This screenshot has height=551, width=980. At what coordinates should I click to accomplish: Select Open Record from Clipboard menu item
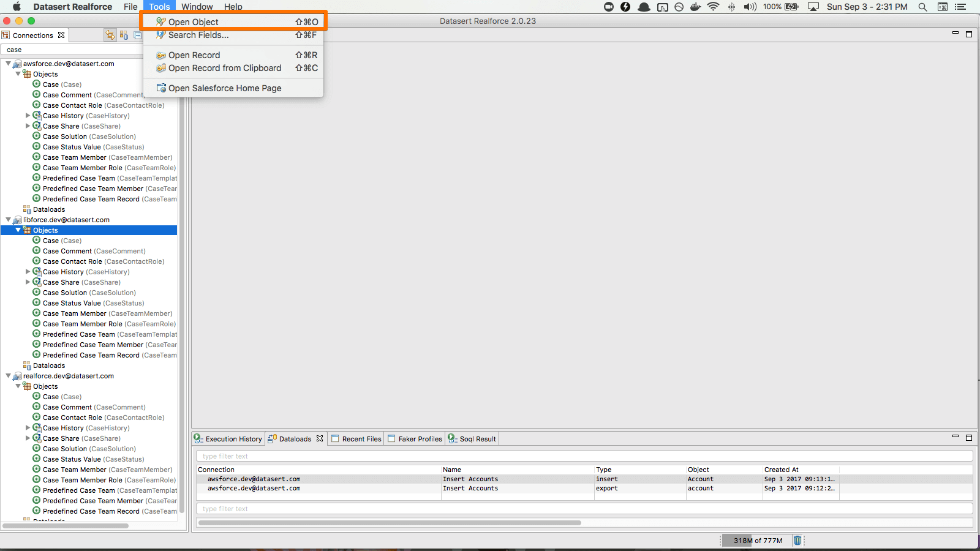coord(225,68)
